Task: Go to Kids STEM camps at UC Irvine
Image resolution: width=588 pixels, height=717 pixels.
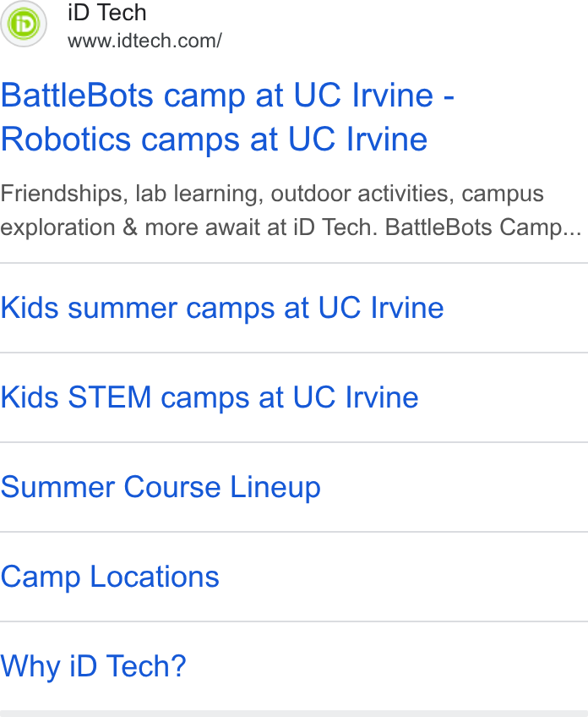Action: click(x=210, y=397)
